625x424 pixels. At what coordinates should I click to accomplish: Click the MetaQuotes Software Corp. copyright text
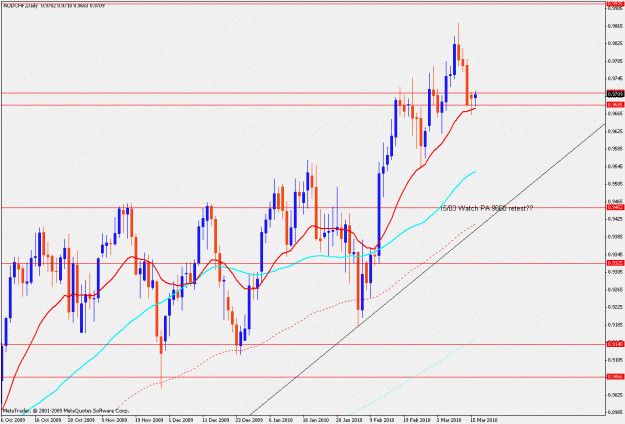(65, 410)
